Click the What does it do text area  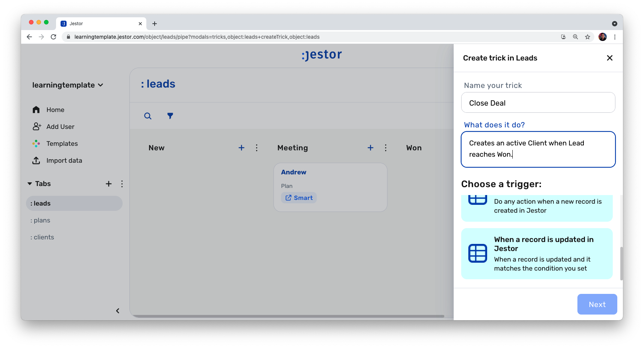pos(538,149)
